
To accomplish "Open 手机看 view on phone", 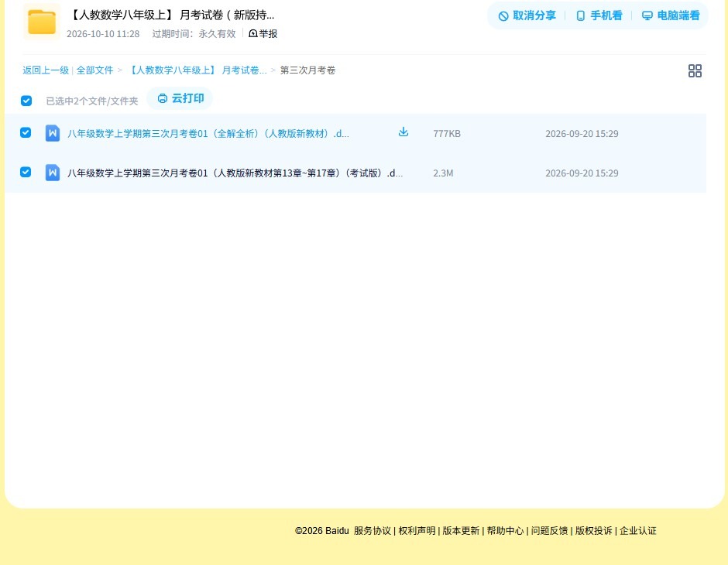I will pyautogui.click(x=599, y=15).
